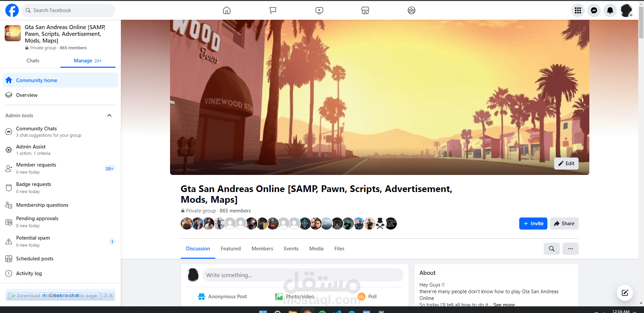Create a Poll
The width and height of the screenshot is (644, 313).
pyautogui.click(x=367, y=297)
